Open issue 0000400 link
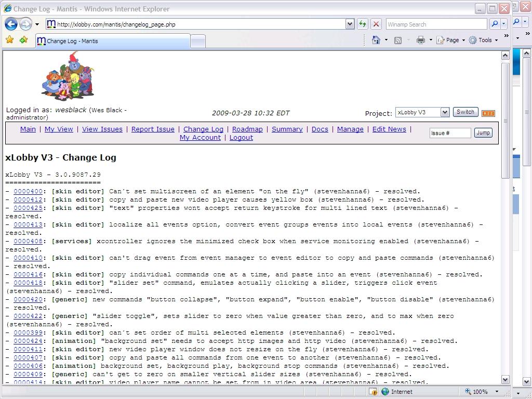This screenshot has height=399, width=532. pos(28,191)
